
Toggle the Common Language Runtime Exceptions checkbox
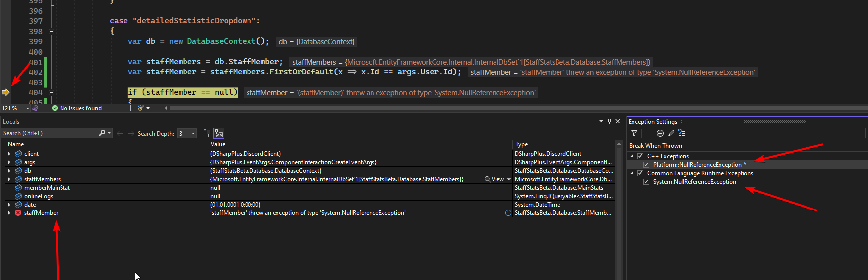(640, 173)
